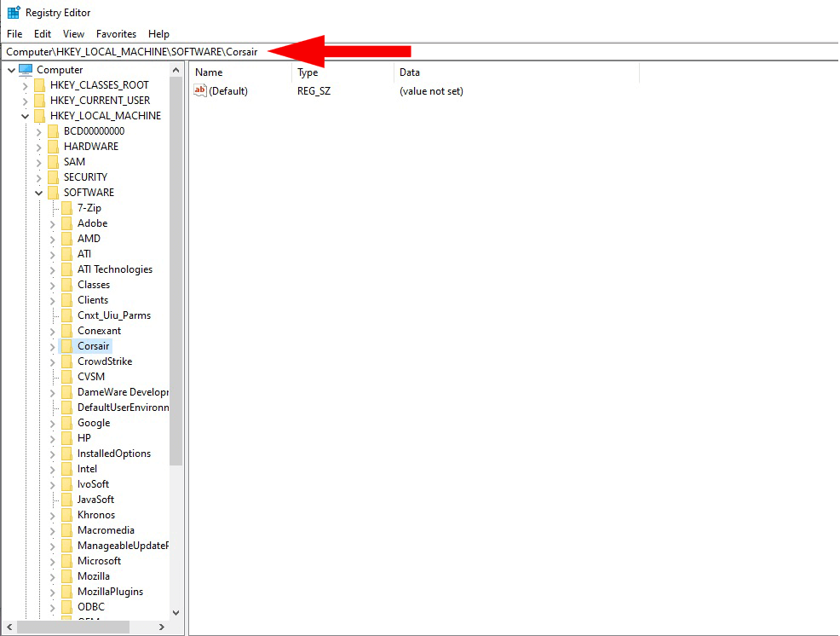Screen dimensions: 840x636
Task: Collapse the SOFTWARE key
Action: tap(38, 193)
